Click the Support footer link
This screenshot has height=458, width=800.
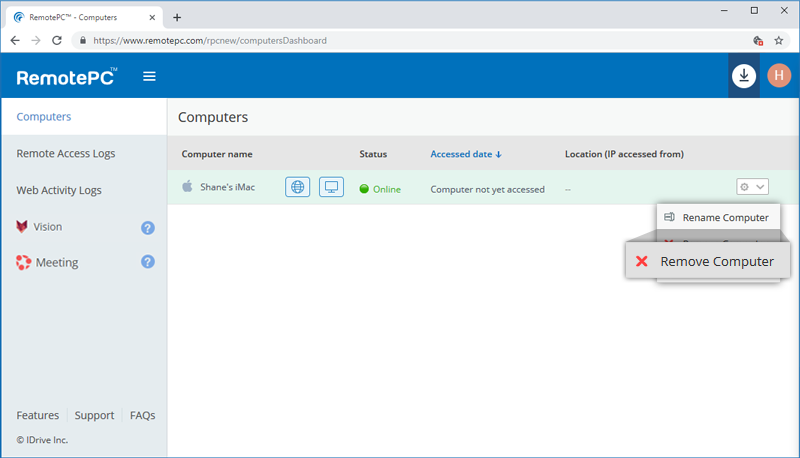point(94,415)
